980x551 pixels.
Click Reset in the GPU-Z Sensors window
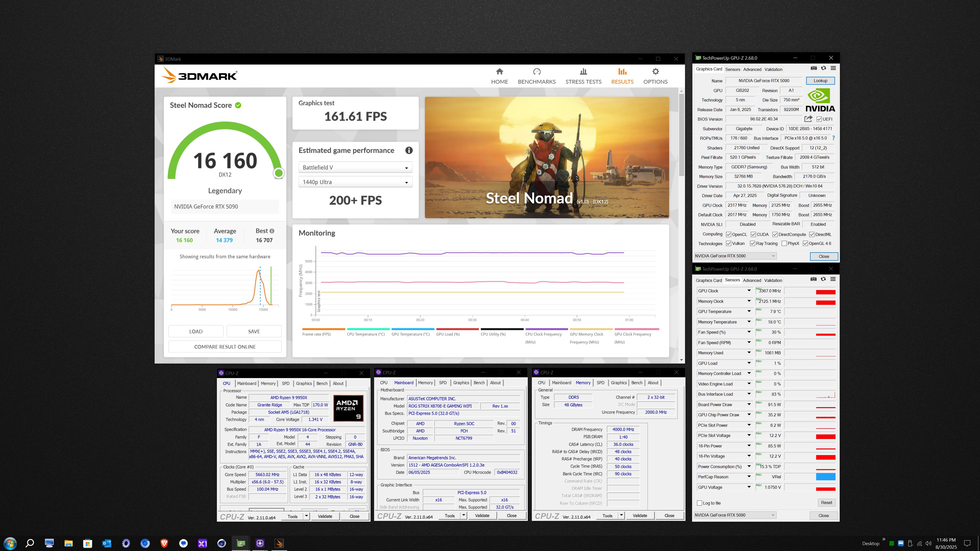pos(826,502)
